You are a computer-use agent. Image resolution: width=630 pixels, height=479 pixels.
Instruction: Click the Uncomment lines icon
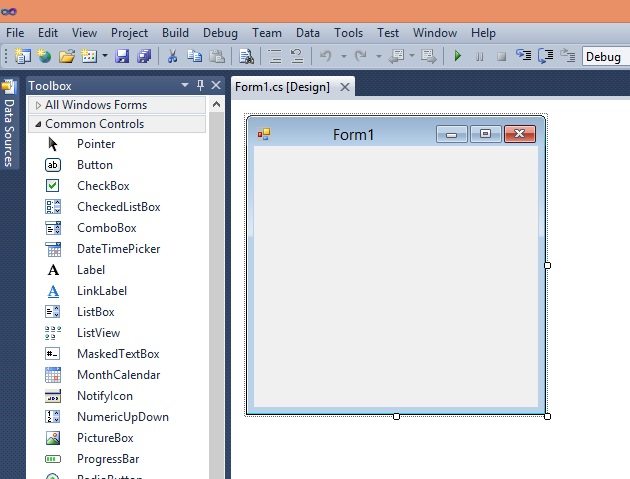(x=297, y=56)
